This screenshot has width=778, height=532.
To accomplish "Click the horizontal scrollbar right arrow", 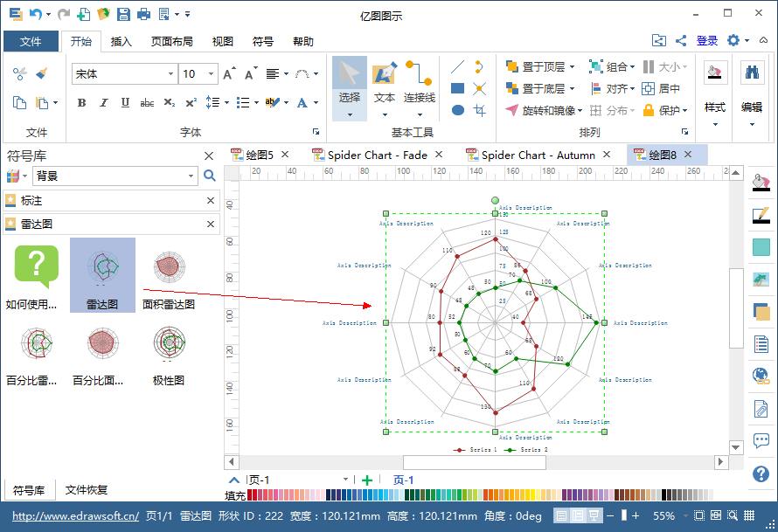I will tap(720, 461).
